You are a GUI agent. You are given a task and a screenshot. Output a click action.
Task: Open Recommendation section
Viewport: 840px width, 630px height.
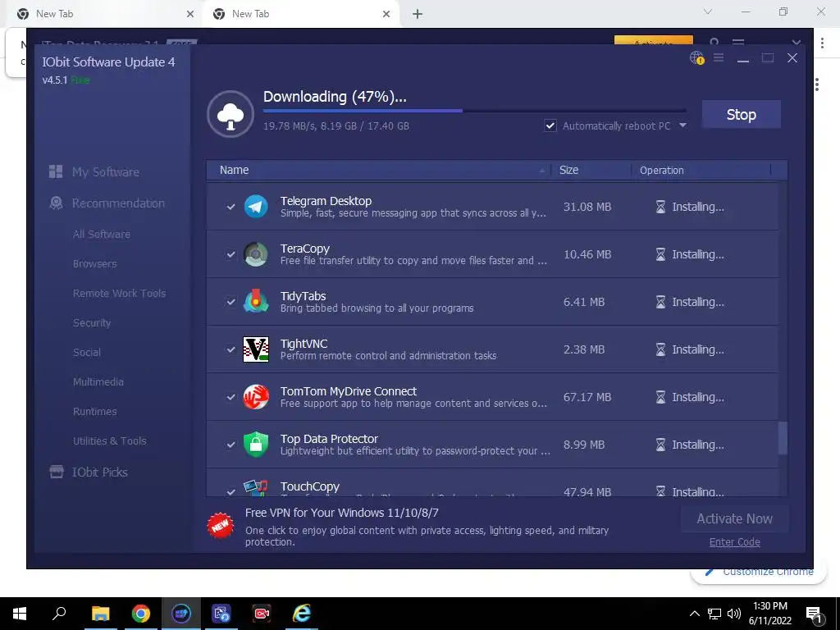pyautogui.click(x=107, y=203)
